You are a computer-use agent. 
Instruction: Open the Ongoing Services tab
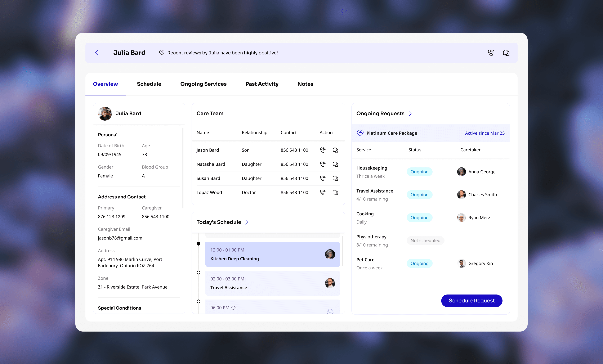pyautogui.click(x=203, y=84)
